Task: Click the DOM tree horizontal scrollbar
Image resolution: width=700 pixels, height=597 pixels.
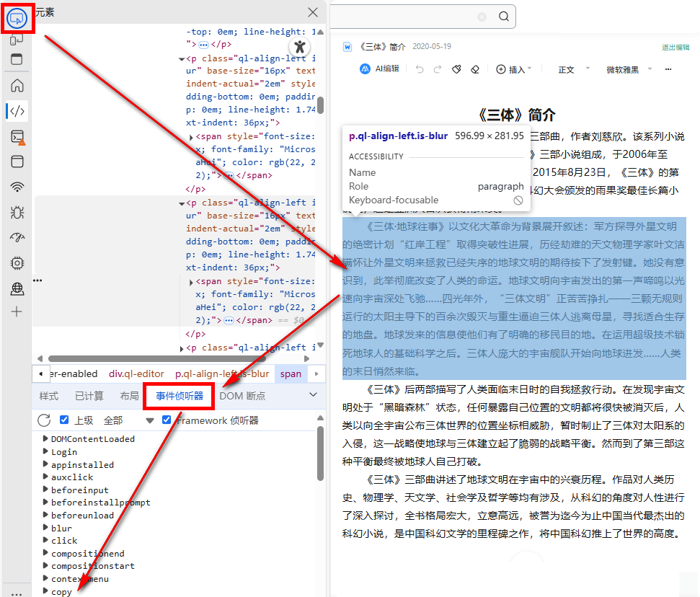Action: pos(156,358)
